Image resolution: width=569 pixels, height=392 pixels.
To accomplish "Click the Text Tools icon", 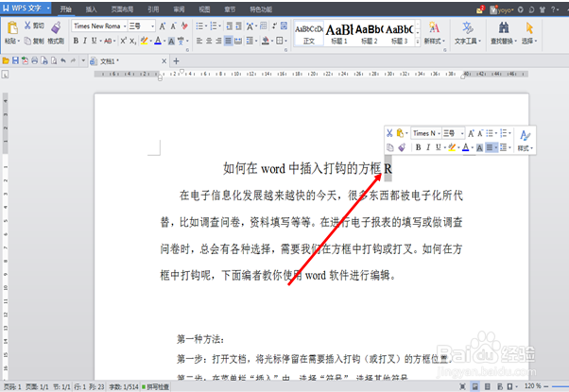I will pos(467,27).
